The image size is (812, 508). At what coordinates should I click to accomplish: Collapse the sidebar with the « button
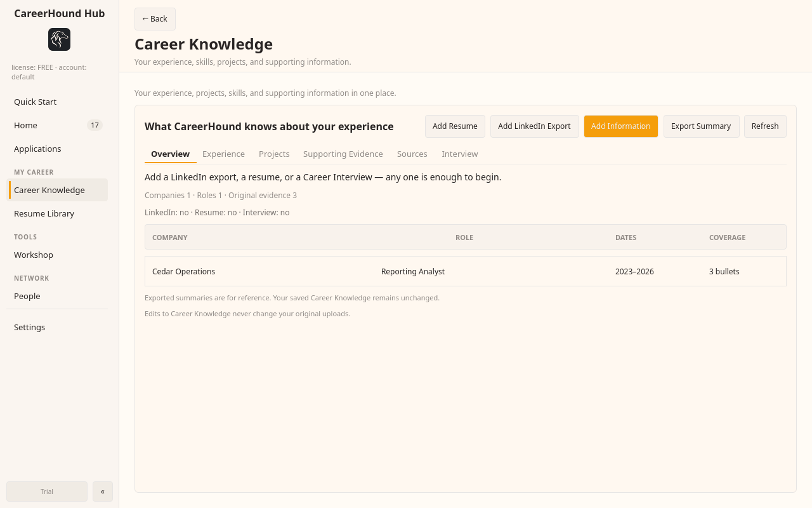(x=103, y=491)
